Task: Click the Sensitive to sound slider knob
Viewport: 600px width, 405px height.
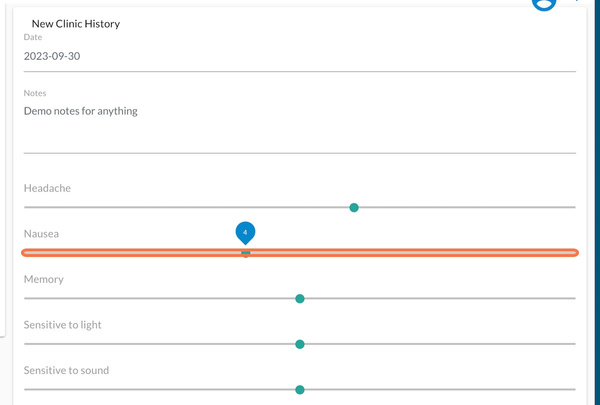Action: pos(300,390)
